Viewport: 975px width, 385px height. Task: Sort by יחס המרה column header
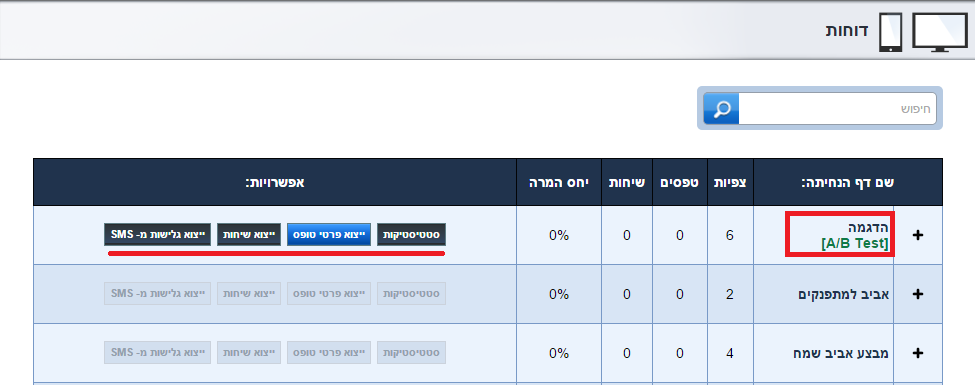(x=558, y=183)
